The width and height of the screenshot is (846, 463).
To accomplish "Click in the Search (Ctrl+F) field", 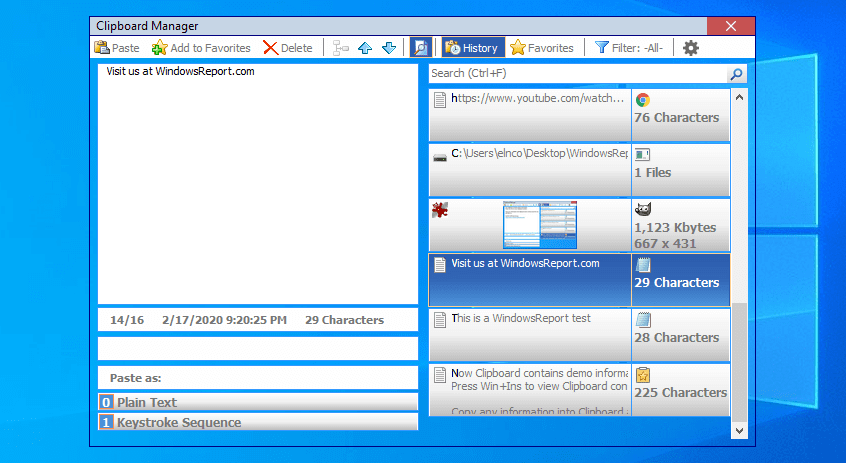I will (577, 73).
